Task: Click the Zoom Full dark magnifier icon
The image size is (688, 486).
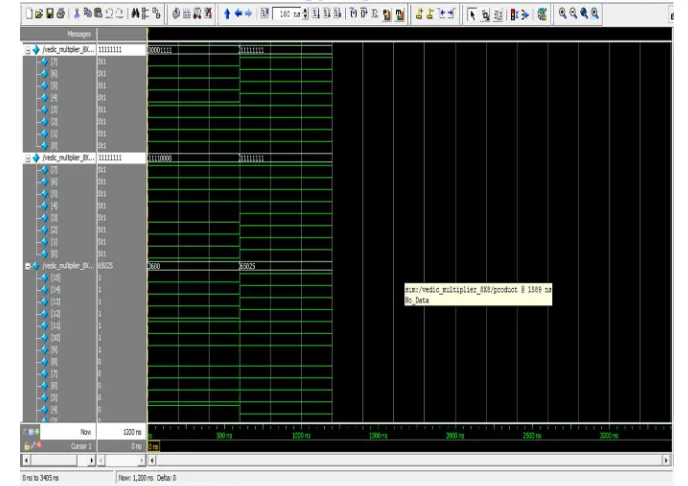Action: point(584,14)
